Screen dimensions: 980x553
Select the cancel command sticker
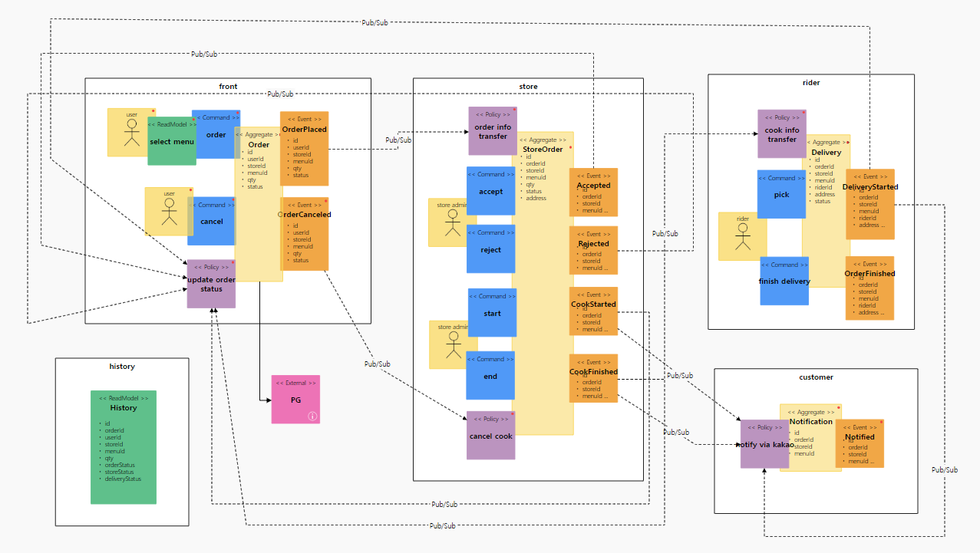(211, 221)
